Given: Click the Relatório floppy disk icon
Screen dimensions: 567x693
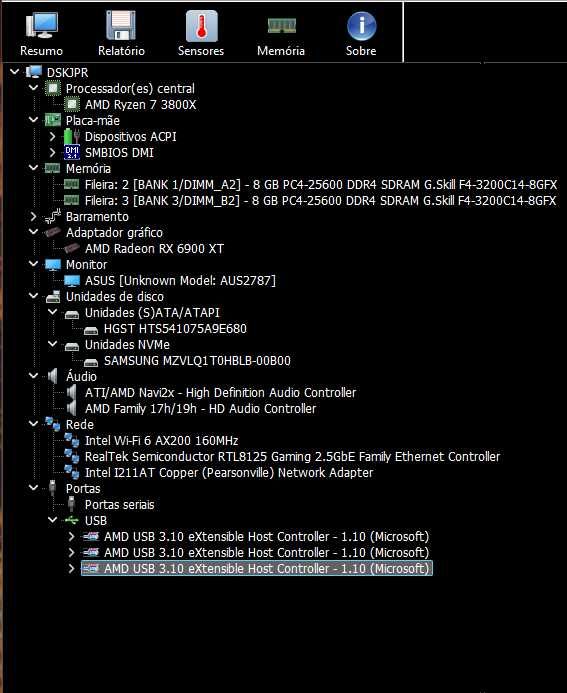Looking at the screenshot, I should pos(121,26).
